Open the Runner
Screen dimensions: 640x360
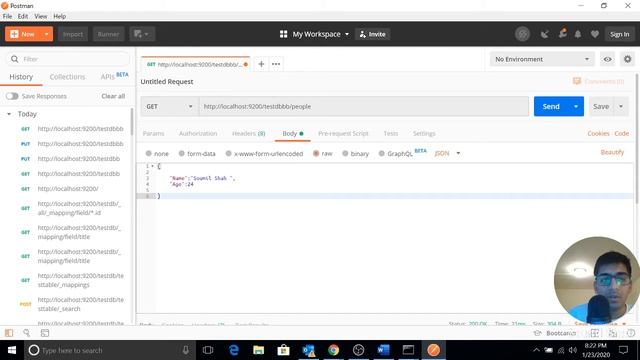[108, 34]
